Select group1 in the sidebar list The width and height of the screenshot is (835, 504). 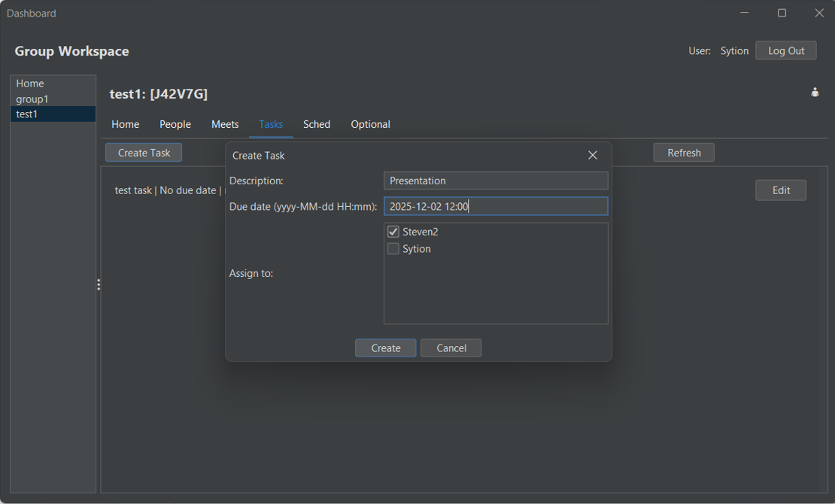pos(53,99)
